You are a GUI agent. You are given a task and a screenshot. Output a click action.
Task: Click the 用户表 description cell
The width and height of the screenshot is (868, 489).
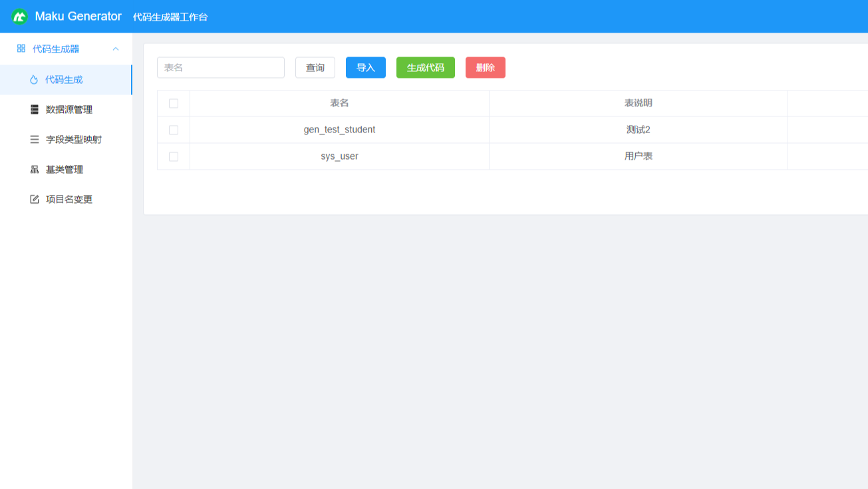[639, 157]
